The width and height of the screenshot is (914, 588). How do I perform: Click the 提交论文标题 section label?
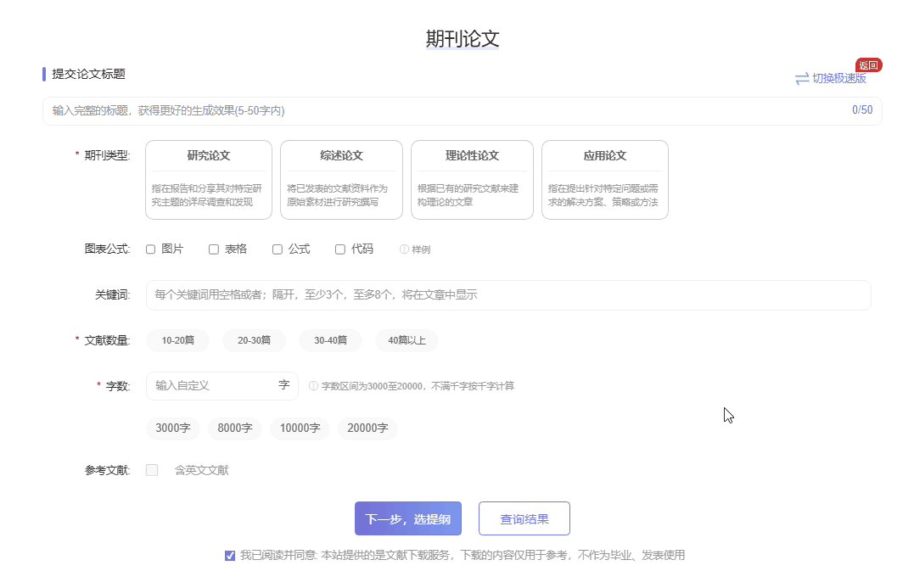click(88, 74)
